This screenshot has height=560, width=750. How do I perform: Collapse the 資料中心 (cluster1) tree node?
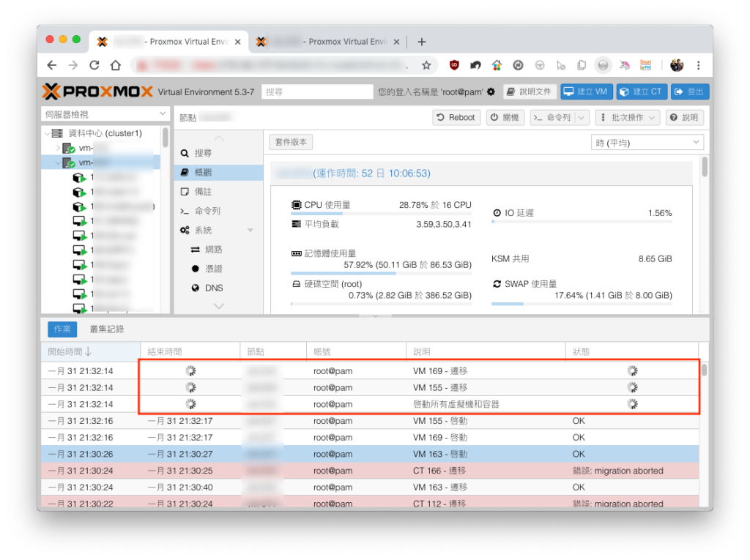tap(48, 133)
